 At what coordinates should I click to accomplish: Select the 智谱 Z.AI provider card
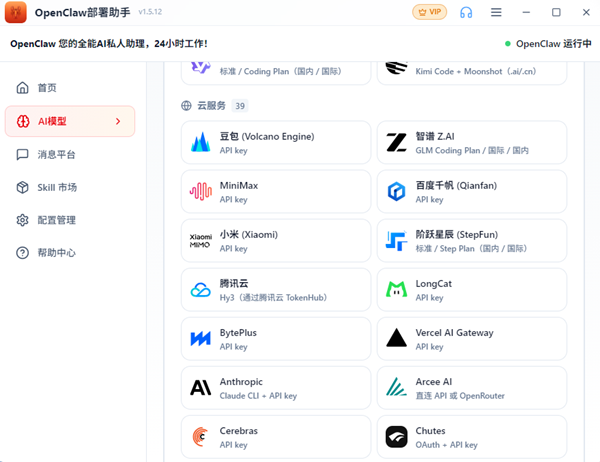tap(472, 143)
